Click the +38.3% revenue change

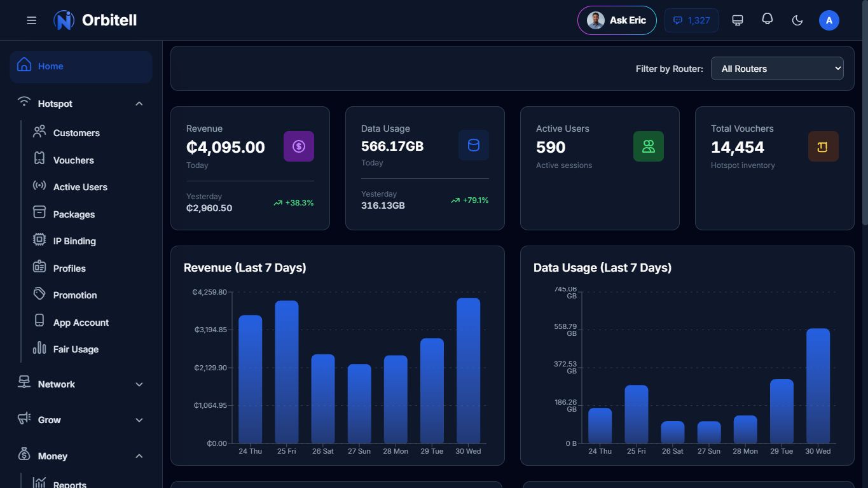294,203
